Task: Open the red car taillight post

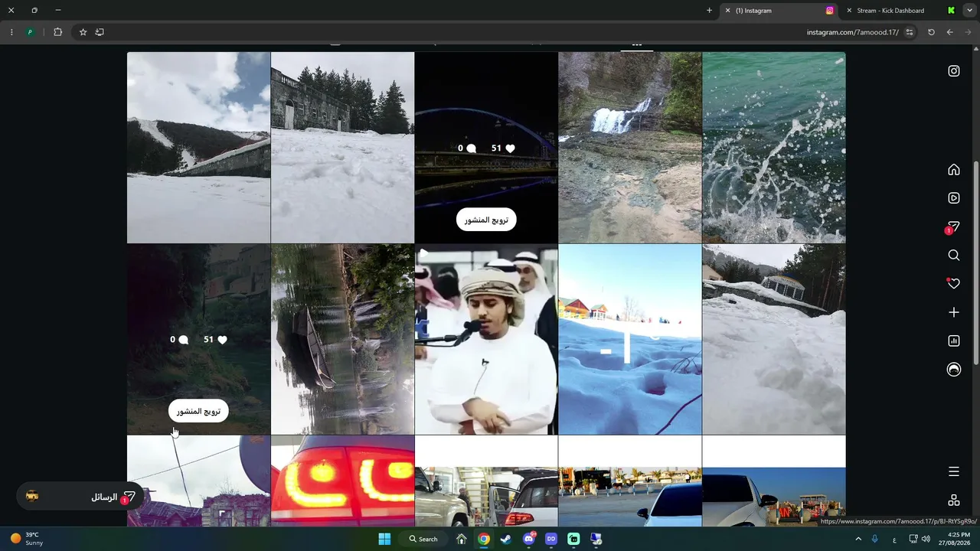Action: pos(342,481)
